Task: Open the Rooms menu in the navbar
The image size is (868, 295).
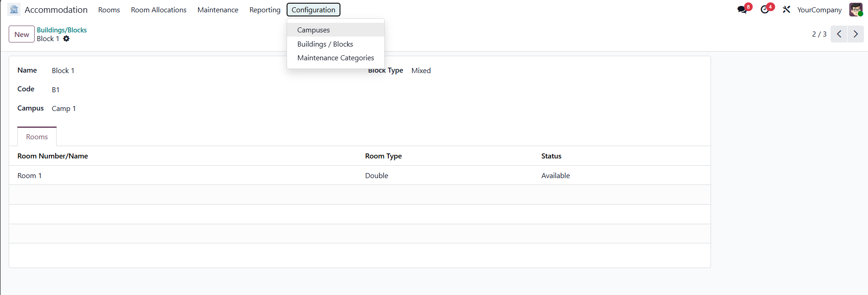Action: point(109,10)
